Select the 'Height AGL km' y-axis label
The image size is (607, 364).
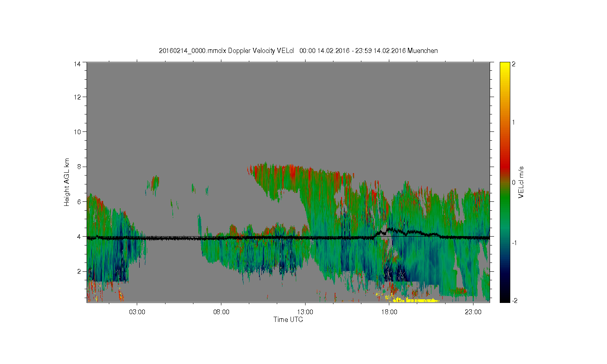pos(67,182)
